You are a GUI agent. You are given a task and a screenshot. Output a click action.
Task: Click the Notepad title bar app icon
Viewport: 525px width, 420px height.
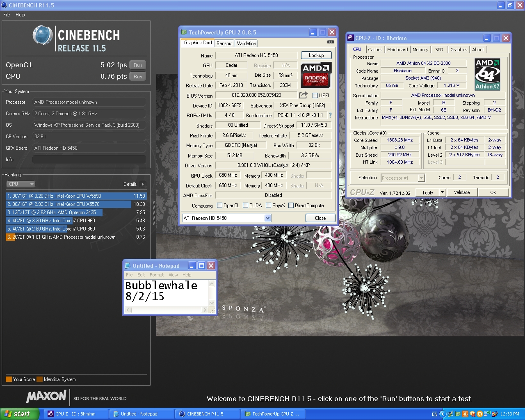click(x=128, y=266)
